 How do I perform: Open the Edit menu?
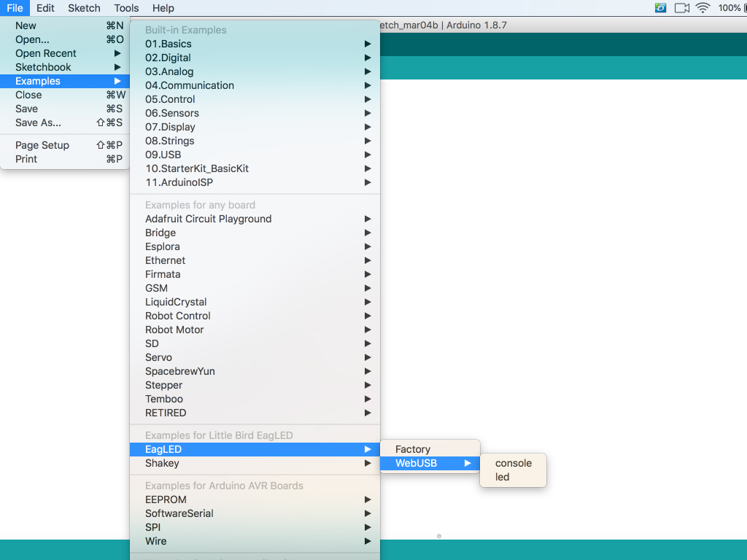[x=45, y=8]
